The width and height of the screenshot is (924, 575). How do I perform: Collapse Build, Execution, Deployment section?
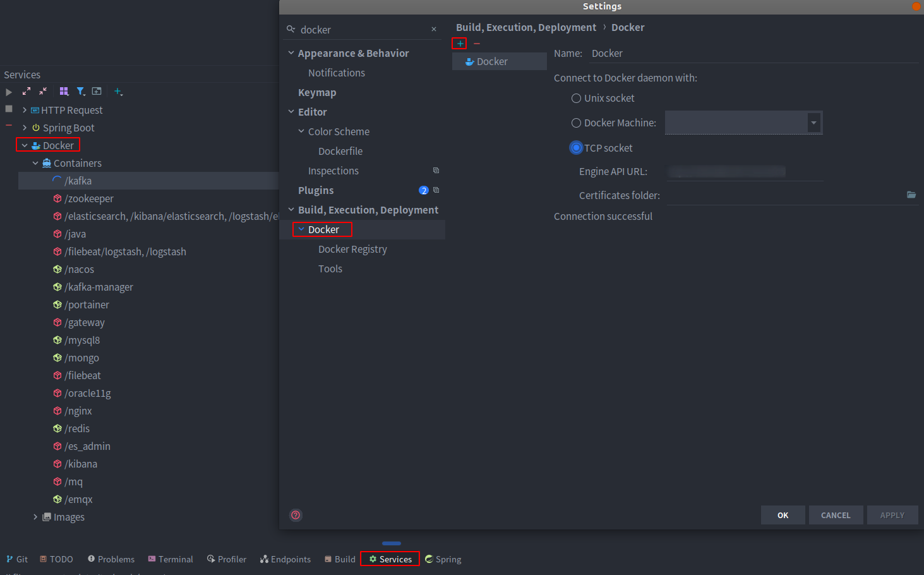(x=291, y=210)
